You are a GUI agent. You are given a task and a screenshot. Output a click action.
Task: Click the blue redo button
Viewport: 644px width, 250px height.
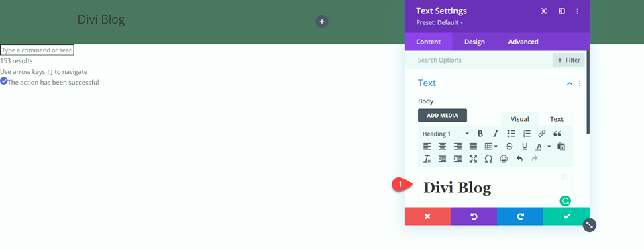tap(520, 216)
